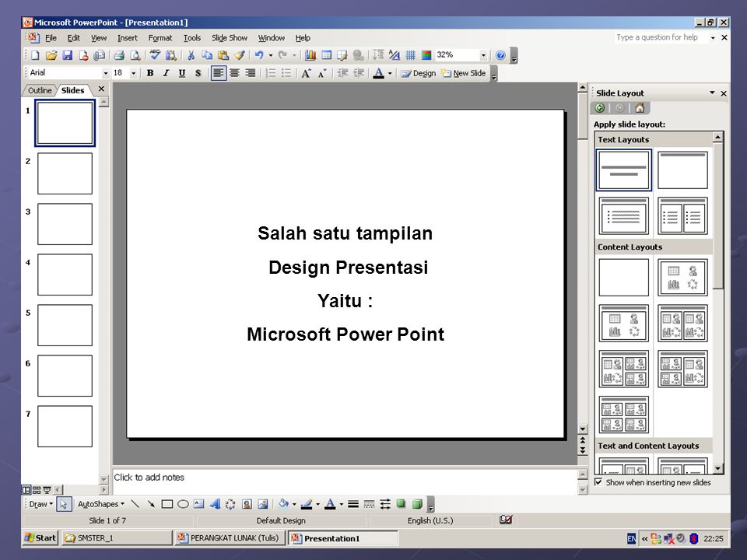Click the Open folder icon
747x560 pixels.
point(51,55)
